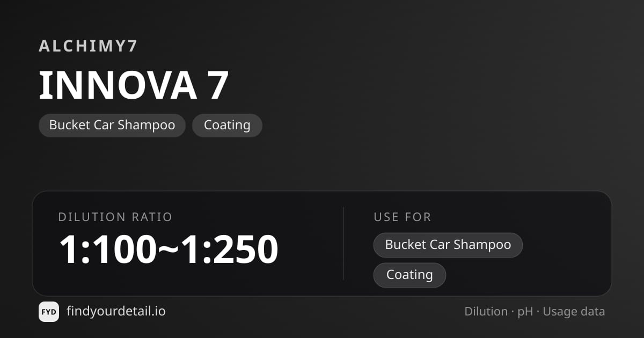Screen dimensions: 644x338
Task: Click the ALCHIMY7 brand name
Action: [x=89, y=46]
